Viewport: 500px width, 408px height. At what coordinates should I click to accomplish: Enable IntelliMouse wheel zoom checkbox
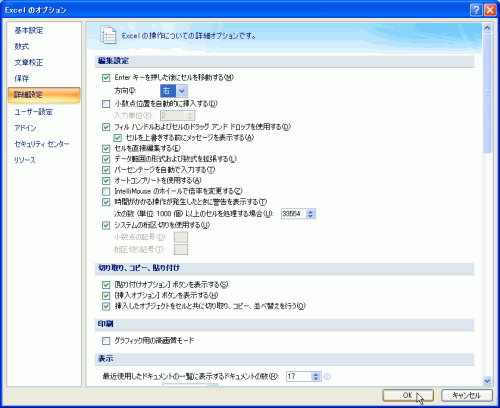[x=106, y=191]
